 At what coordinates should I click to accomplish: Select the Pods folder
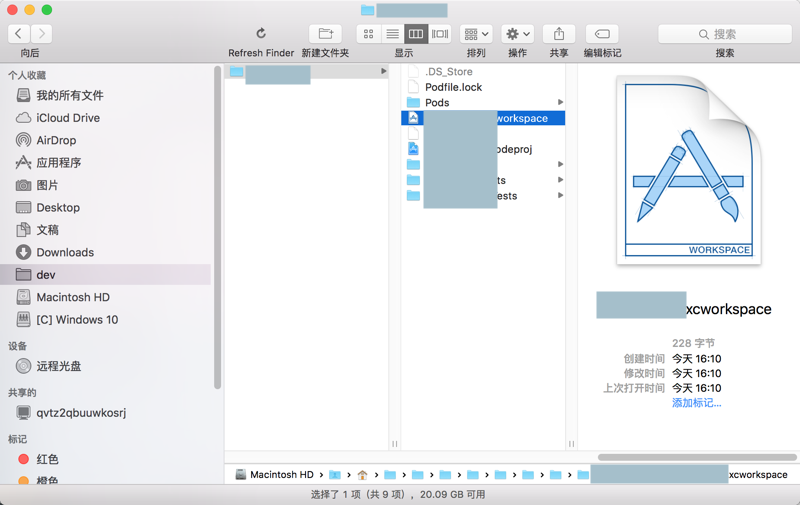coord(483,103)
